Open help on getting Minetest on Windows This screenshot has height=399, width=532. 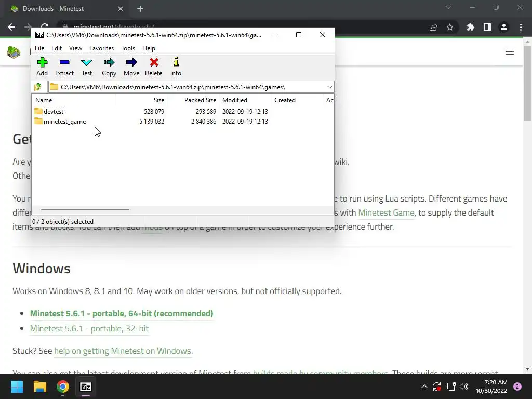pos(124,351)
